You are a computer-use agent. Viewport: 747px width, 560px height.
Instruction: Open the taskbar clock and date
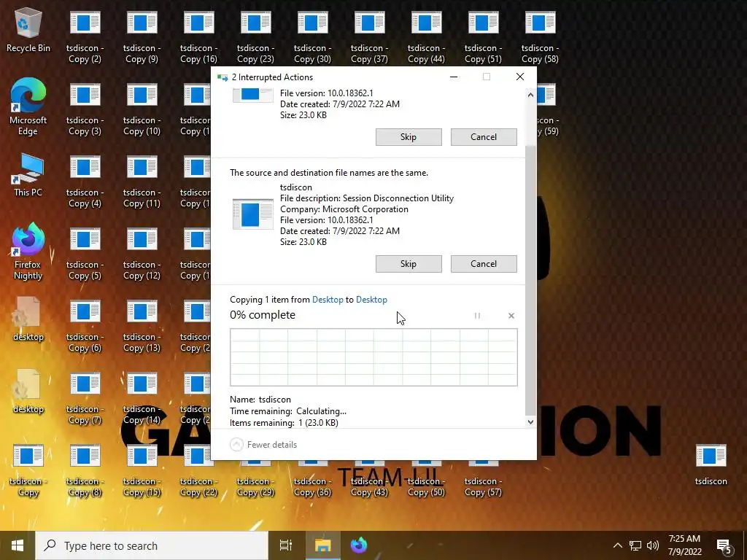tap(684, 545)
